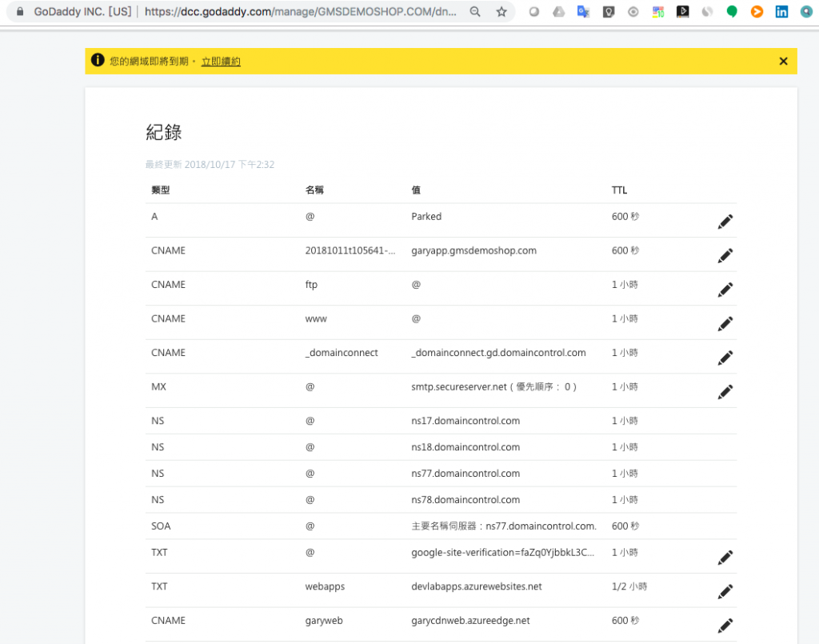Click the zoom magnifier icon in address bar
The image size is (819, 644).
[x=475, y=11]
